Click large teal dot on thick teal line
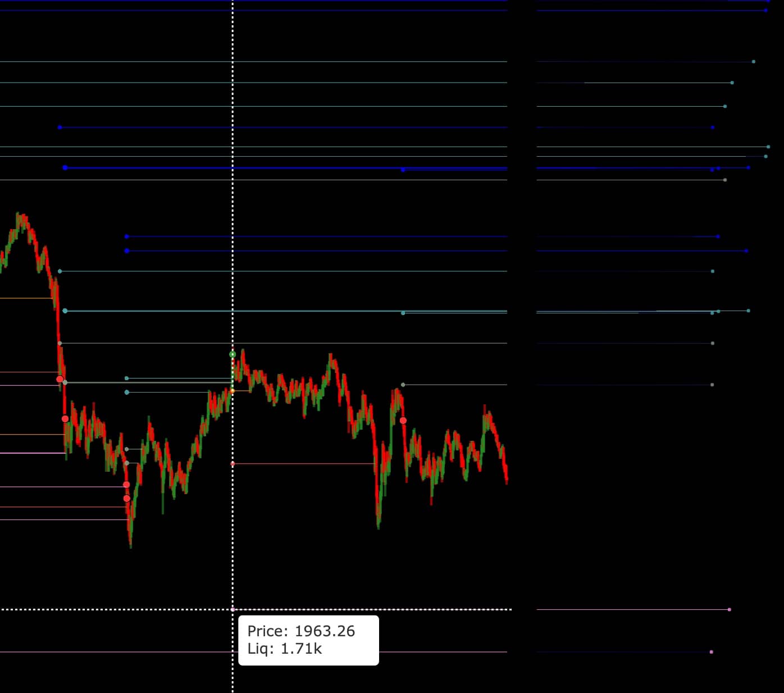The image size is (784, 693). (x=65, y=311)
